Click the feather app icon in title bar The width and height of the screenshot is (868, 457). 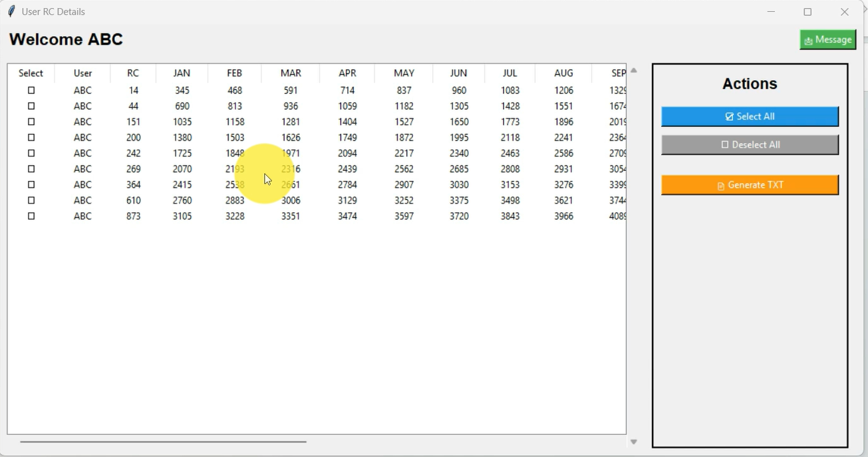click(x=11, y=11)
